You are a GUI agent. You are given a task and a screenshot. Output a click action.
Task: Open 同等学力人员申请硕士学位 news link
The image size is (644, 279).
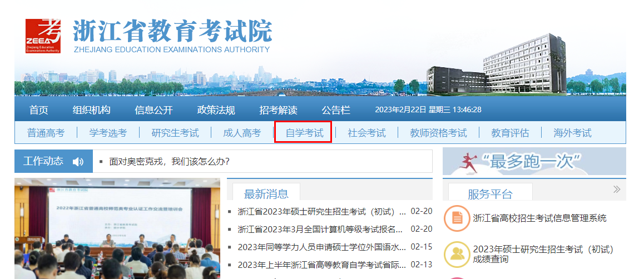pos(321,247)
